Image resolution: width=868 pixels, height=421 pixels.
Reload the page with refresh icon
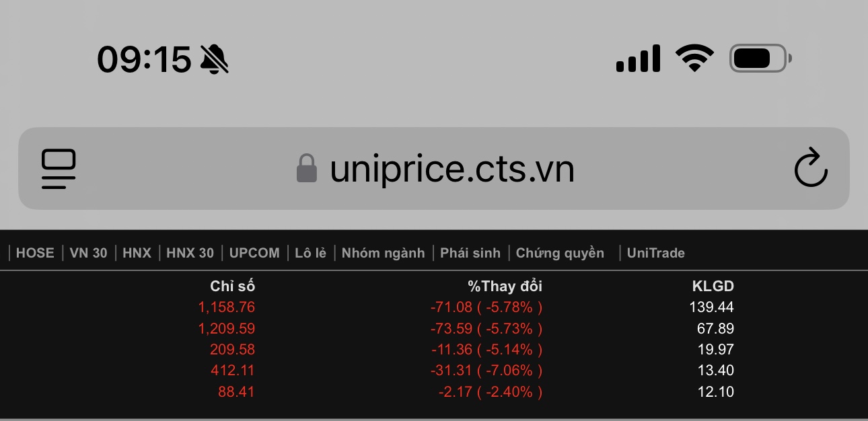pyautogui.click(x=810, y=169)
